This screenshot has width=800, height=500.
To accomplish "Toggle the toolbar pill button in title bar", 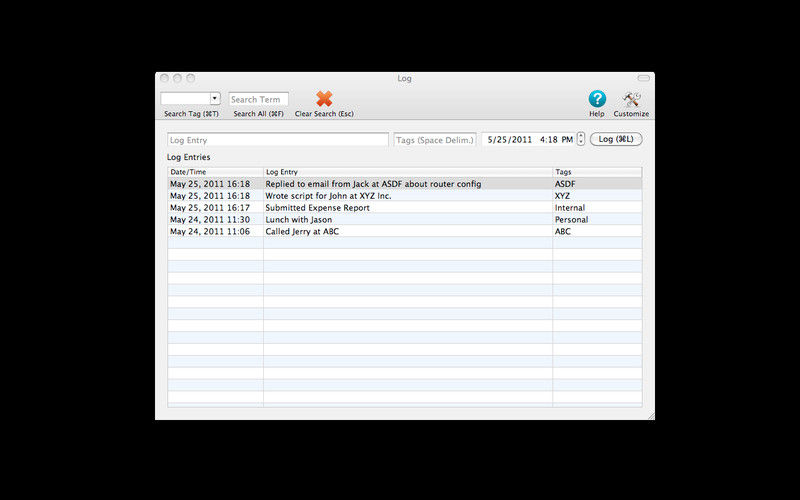I will (x=644, y=78).
